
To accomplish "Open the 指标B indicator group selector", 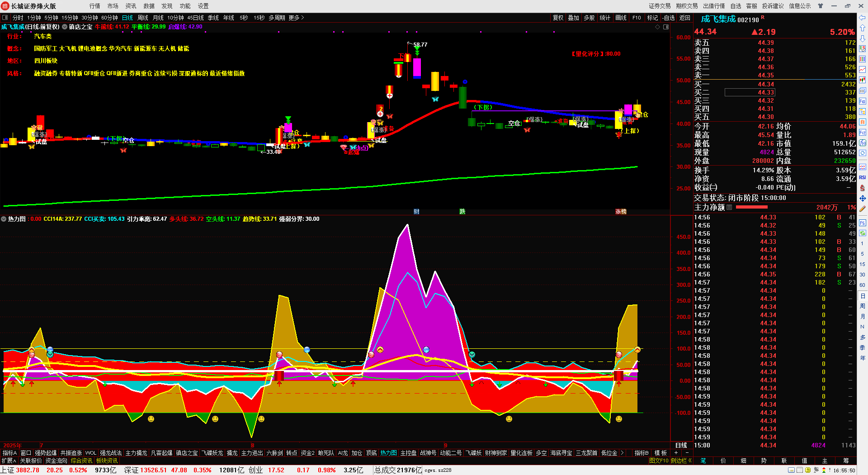I will [x=642, y=453].
